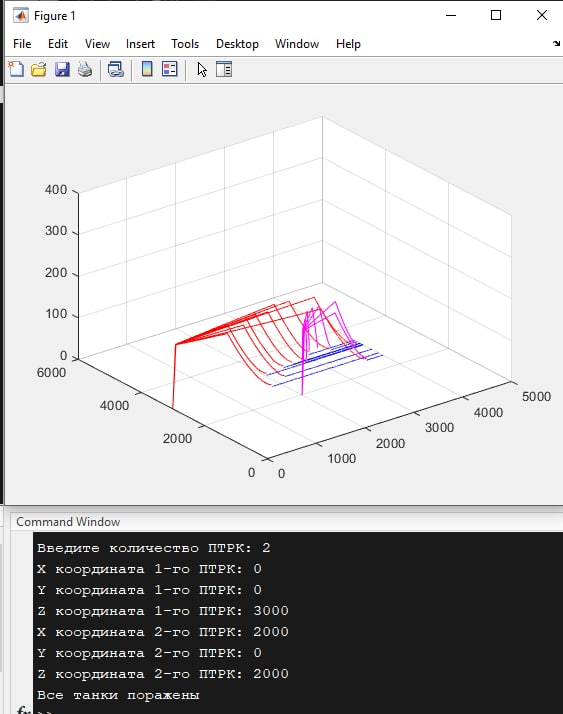This screenshot has width=563, height=714.
Task: Toggle the Edit Plot arrow tool
Action: 202,69
